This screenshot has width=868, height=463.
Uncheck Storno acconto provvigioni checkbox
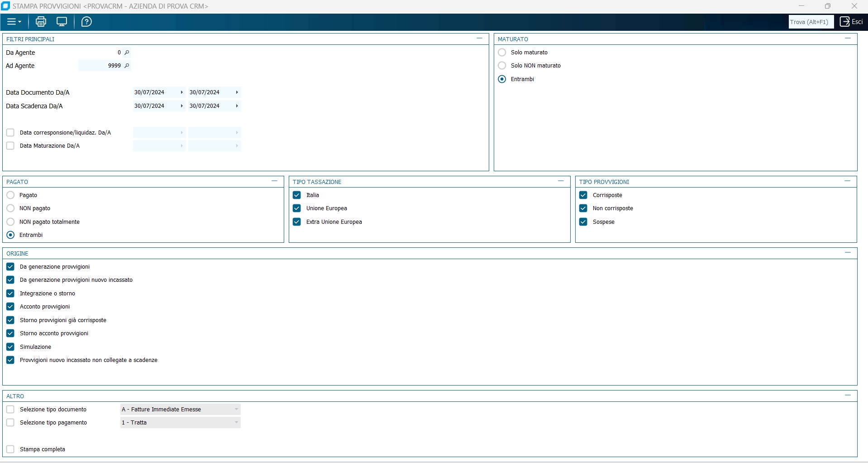tap(10, 333)
